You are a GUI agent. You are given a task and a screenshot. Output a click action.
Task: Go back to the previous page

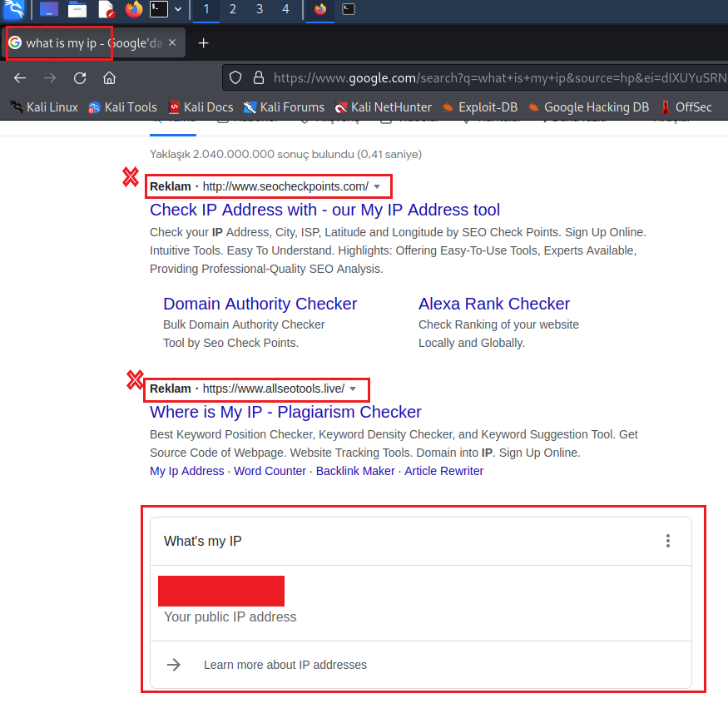point(21,78)
